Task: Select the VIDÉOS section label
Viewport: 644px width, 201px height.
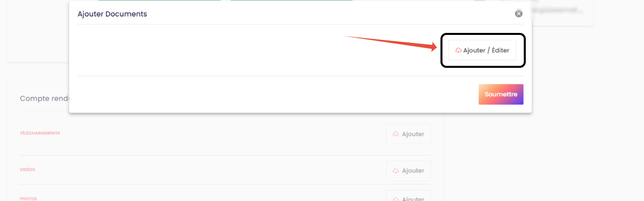Action: click(27, 170)
